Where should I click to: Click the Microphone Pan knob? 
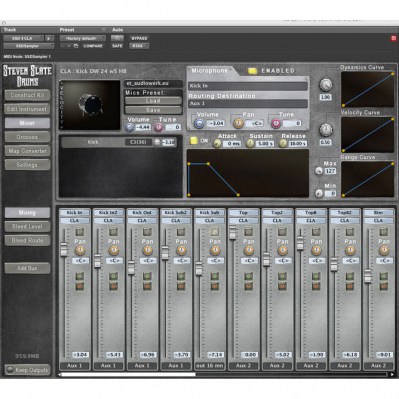[238, 124]
